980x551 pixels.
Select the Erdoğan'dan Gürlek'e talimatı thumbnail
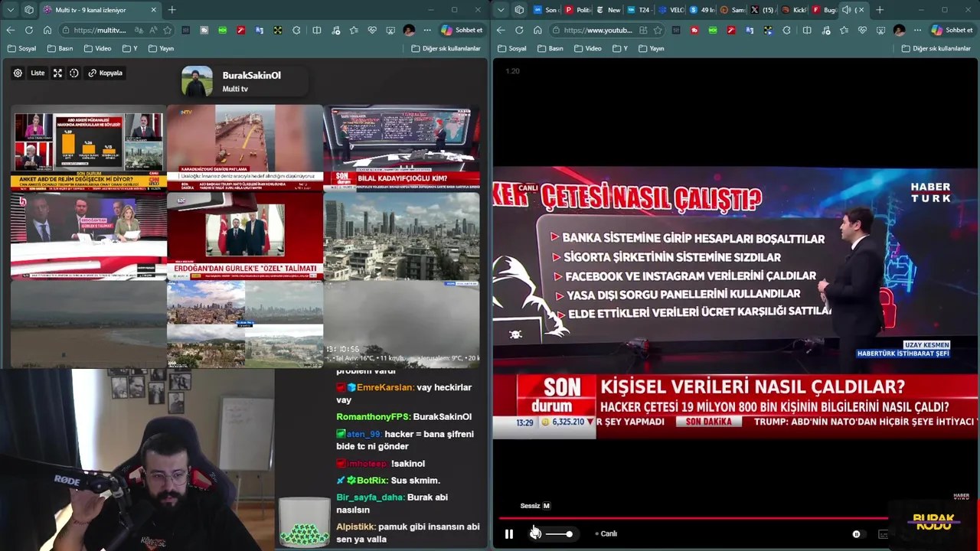click(x=245, y=236)
